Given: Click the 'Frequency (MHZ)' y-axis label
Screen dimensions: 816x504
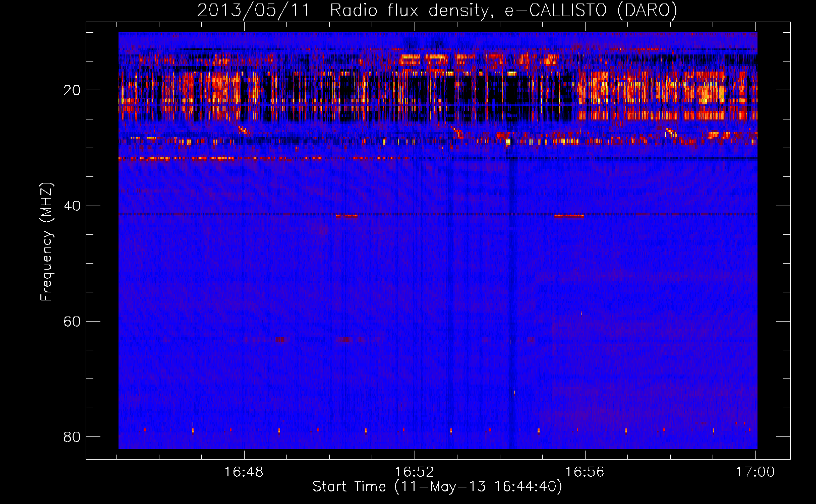Looking at the screenshot, I should tap(46, 242).
